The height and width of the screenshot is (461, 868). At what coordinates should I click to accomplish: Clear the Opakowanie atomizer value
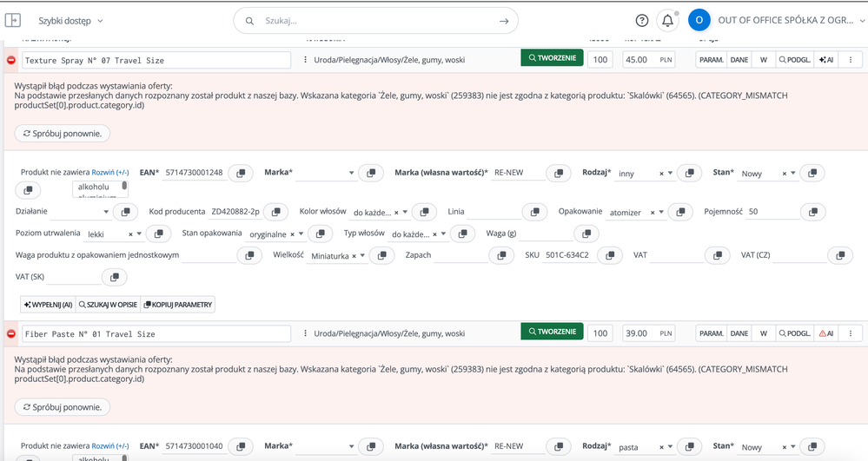point(653,213)
